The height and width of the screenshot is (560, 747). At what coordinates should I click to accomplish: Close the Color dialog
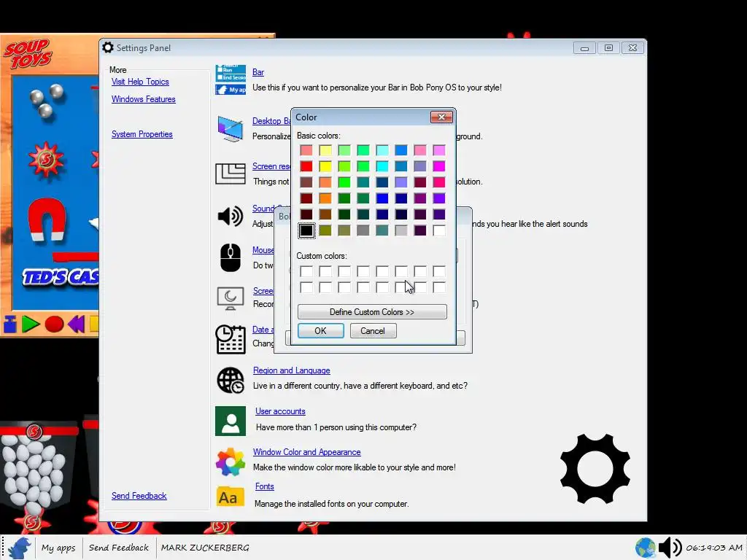[x=441, y=117]
